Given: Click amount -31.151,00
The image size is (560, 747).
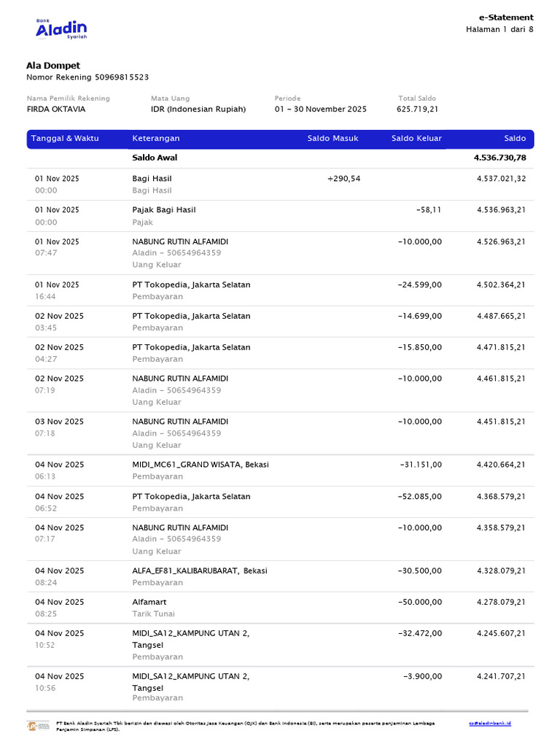Looking at the screenshot, I should [421, 465].
